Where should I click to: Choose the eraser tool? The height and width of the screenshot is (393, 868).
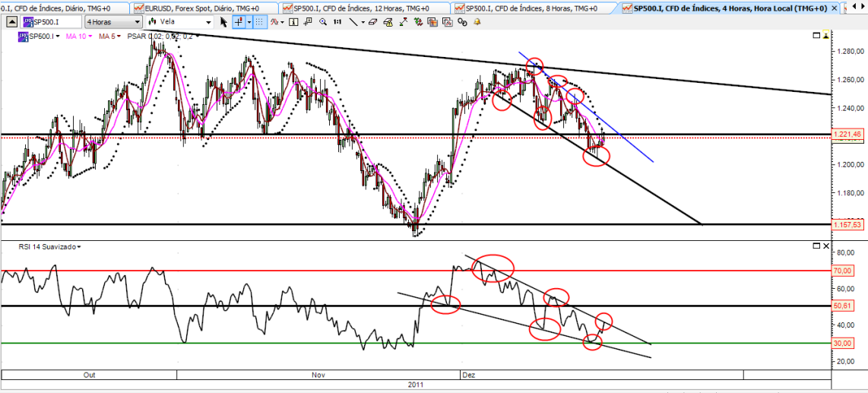372,21
